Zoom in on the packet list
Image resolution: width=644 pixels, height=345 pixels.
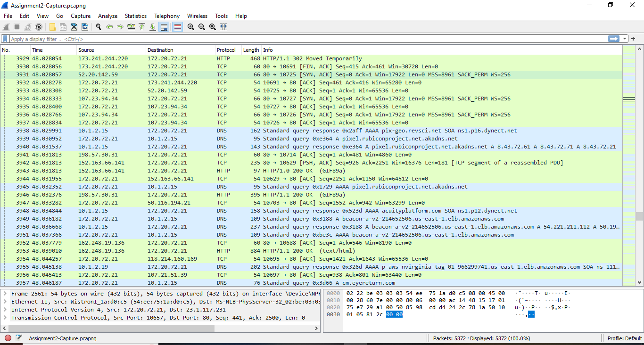191,27
